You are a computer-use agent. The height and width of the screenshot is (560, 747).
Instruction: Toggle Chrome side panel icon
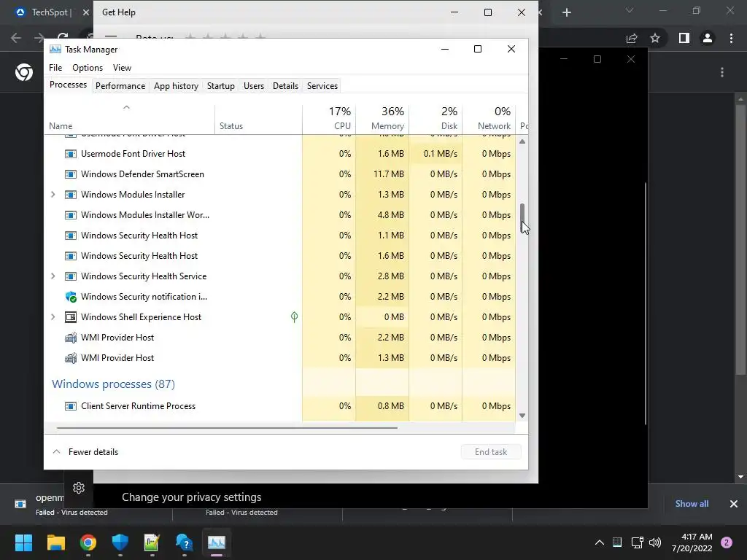684,38
